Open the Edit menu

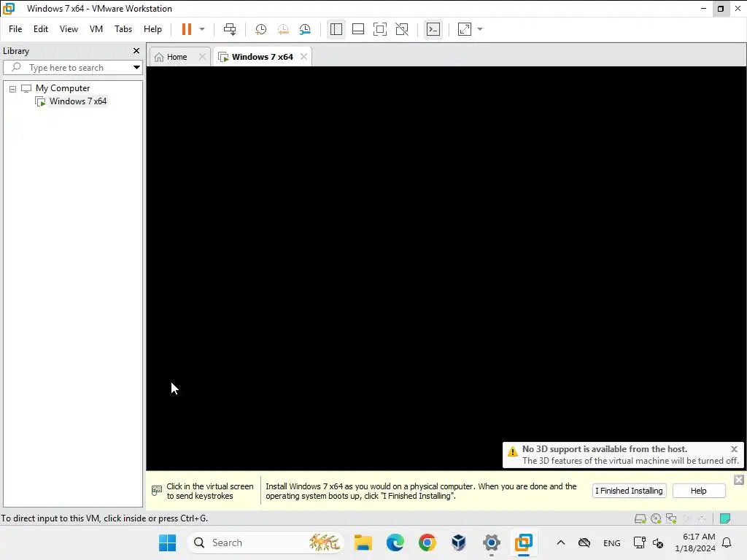pos(41,29)
